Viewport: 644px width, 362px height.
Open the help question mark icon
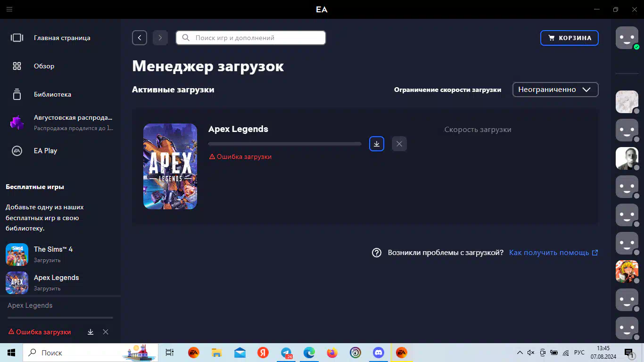pos(376,253)
